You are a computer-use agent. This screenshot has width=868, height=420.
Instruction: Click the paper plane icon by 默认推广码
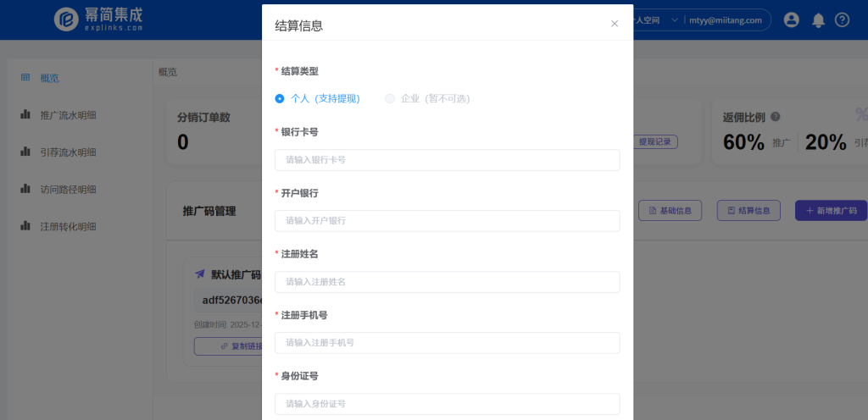(200, 274)
